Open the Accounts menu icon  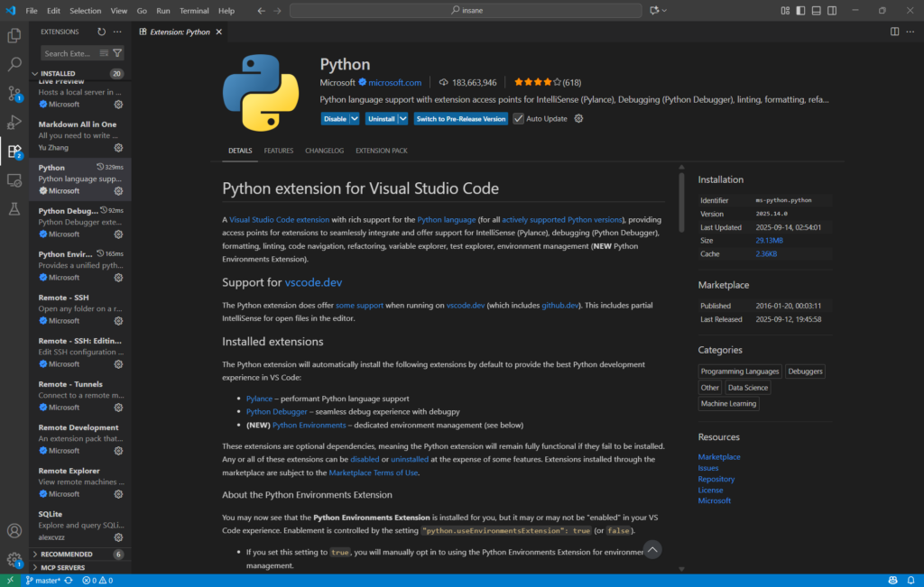(x=14, y=530)
